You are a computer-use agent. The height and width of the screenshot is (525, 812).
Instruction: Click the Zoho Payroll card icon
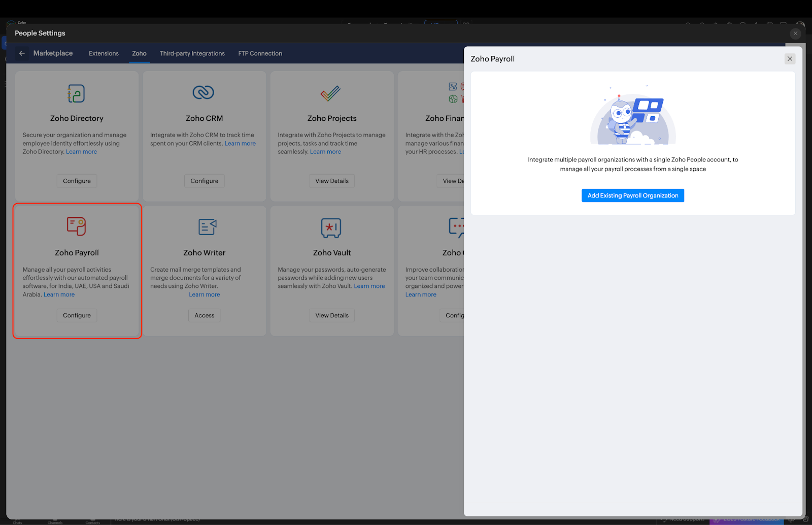coord(77,226)
